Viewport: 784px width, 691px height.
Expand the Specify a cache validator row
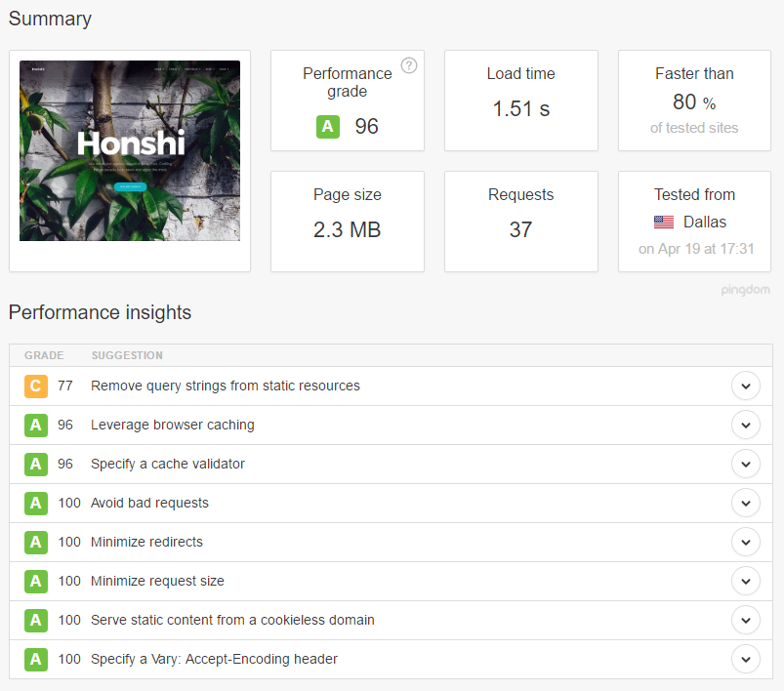point(746,464)
